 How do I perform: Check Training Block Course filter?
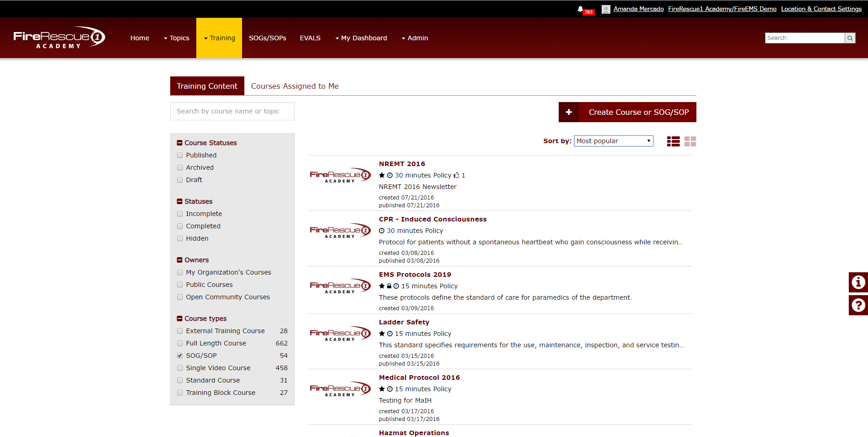tap(180, 393)
